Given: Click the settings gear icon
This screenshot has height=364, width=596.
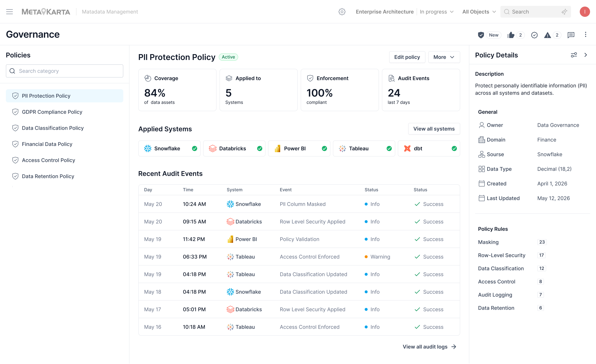Looking at the screenshot, I should click(342, 12).
